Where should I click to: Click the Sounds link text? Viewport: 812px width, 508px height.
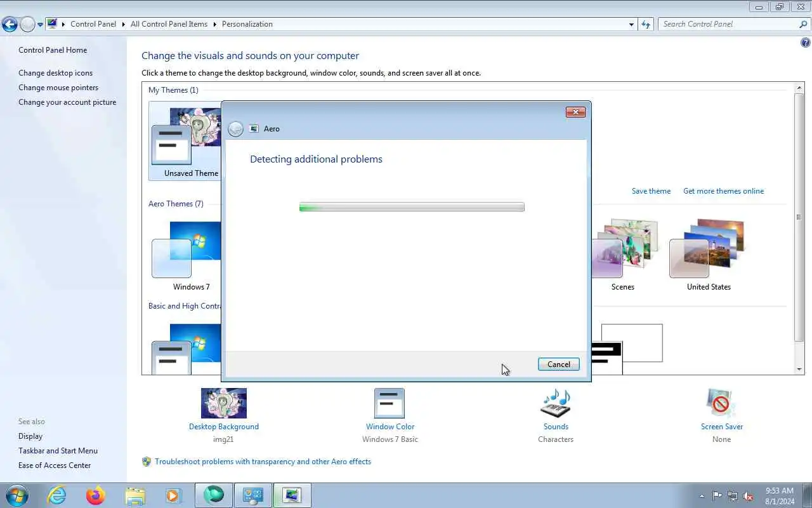[x=556, y=427]
